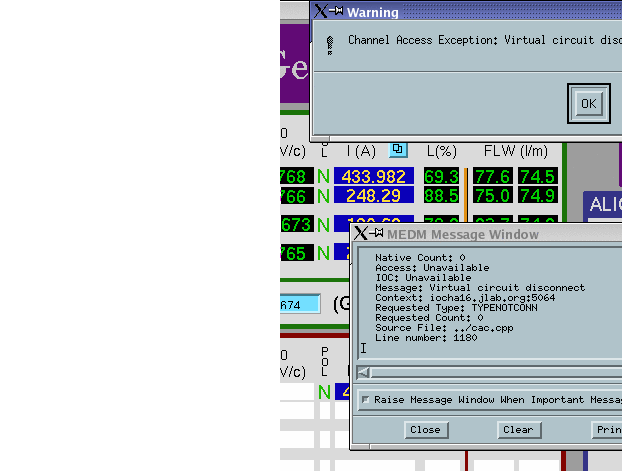This screenshot has width=622, height=471.
Task: Click OK in the Warning dialog
Action: click(x=589, y=104)
